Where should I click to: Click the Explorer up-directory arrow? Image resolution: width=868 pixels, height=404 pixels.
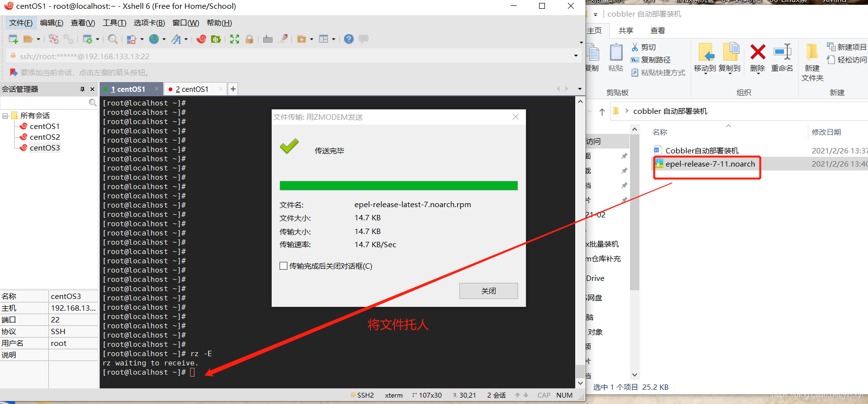(602, 111)
